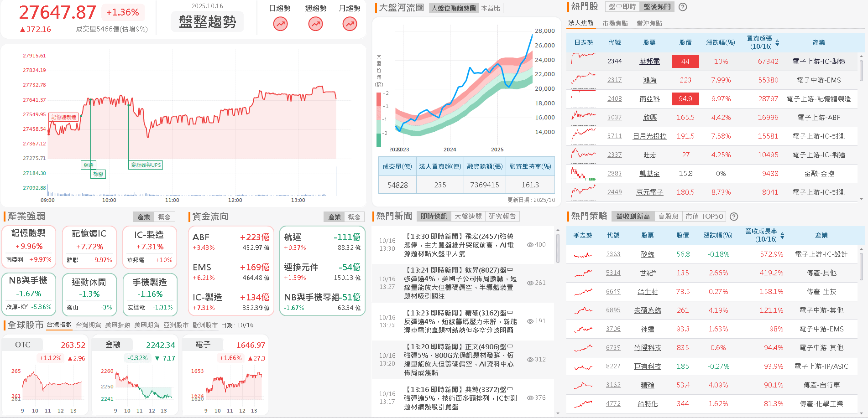This screenshot has width=868, height=418.
Task: Select 產業 in the 資金流向 panel
Action: pos(335,217)
